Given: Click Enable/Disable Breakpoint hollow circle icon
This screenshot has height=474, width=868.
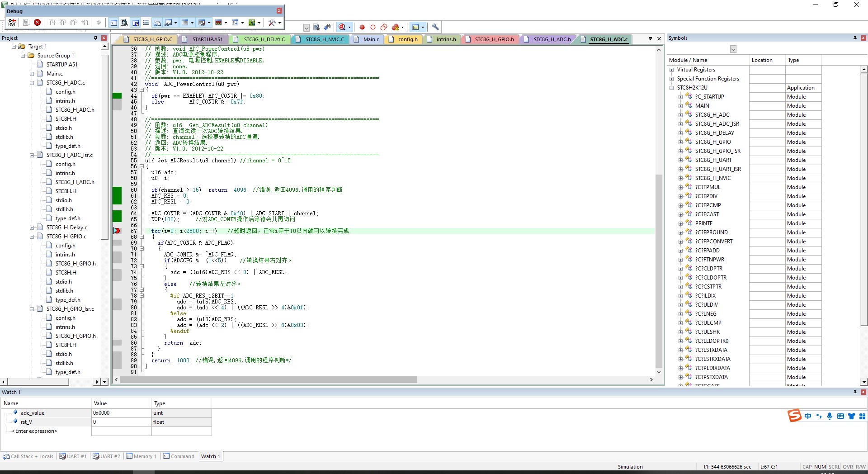Looking at the screenshot, I should 373,27.
